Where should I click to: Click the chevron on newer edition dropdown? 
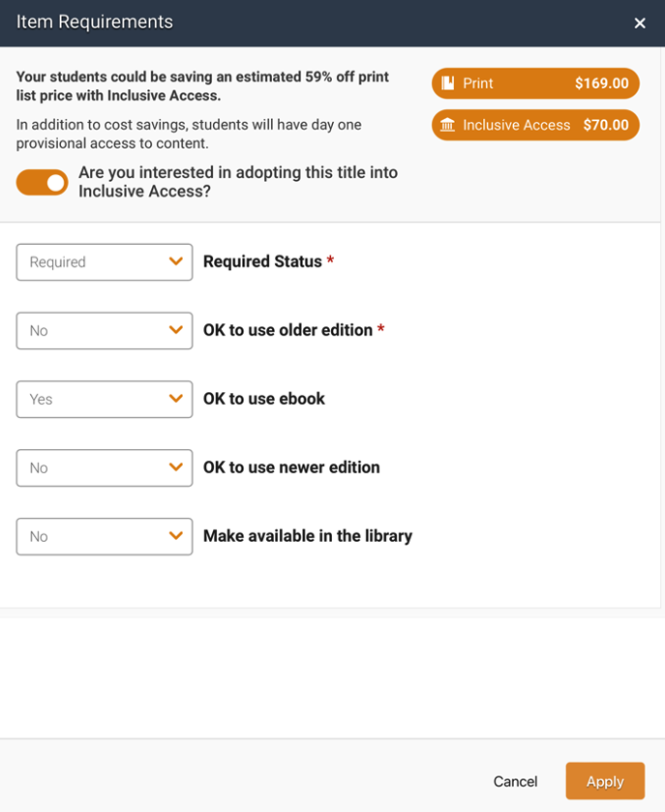coord(175,467)
